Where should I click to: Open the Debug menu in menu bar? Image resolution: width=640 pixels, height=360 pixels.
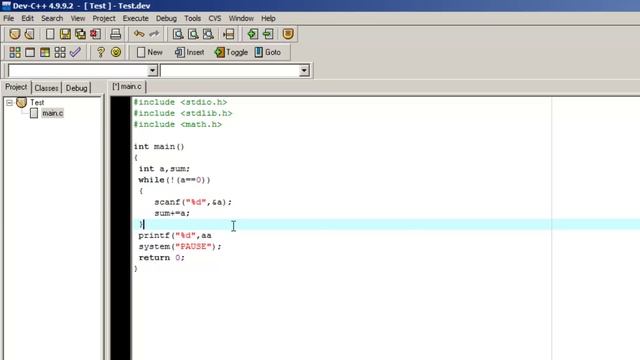[x=166, y=18]
